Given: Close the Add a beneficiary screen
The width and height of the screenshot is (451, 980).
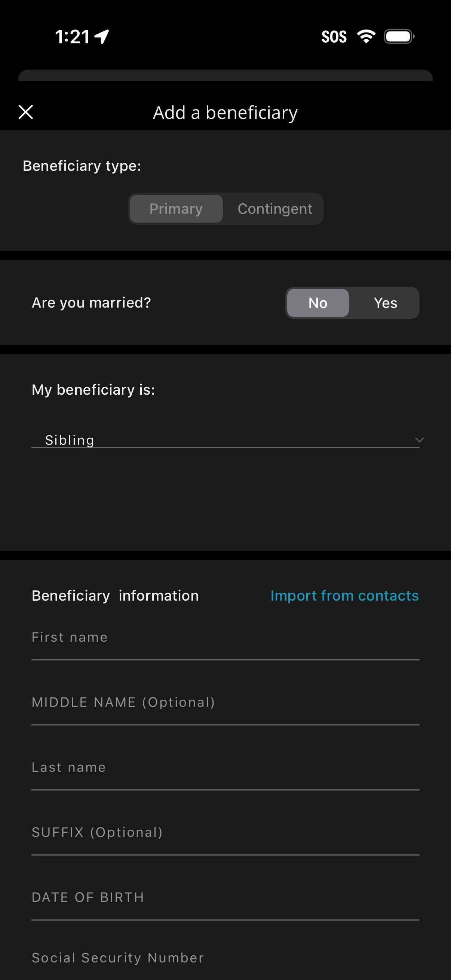Looking at the screenshot, I should 25,112.
